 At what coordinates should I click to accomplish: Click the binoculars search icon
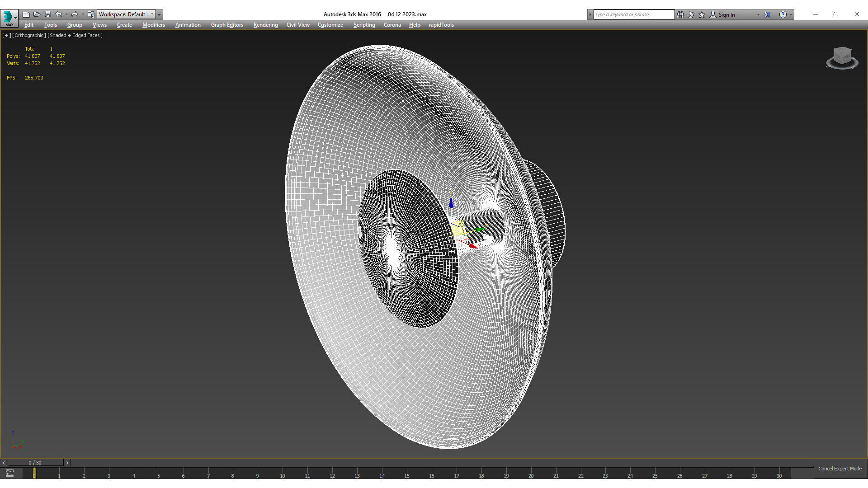point(680,14)
